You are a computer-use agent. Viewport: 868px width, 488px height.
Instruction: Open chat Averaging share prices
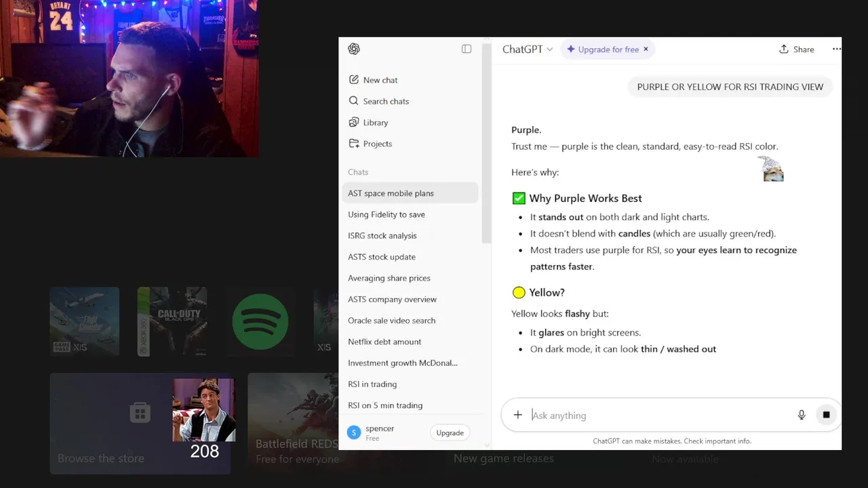click(x=410, y=278)
